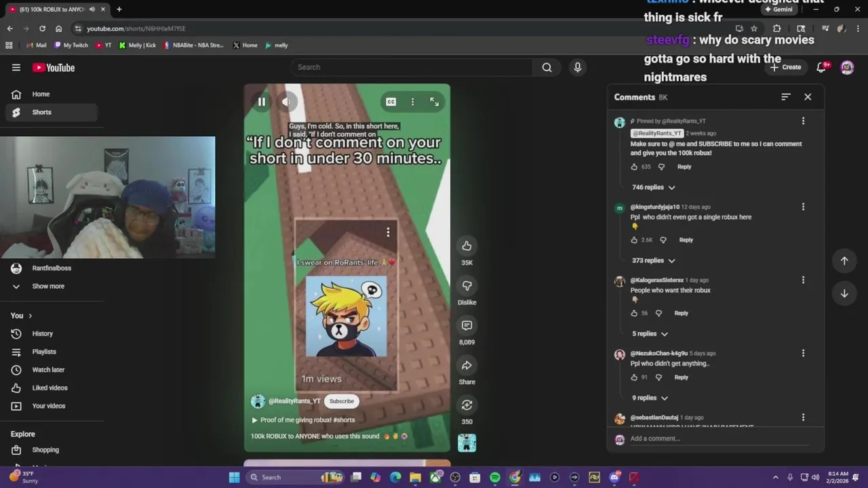Mute the short's volume
The width and height of the screenshot is (868, 488).
[286, 102]
